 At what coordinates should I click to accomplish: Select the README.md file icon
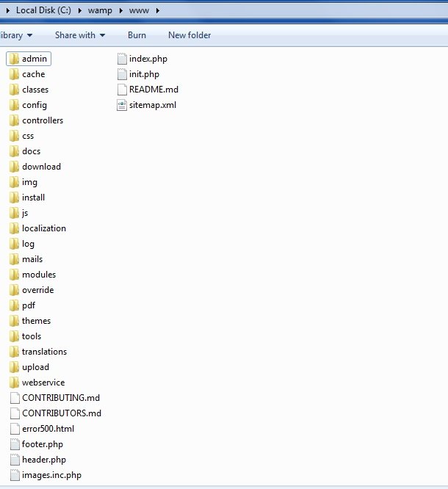pyautogui.click(x=122, y=90)
